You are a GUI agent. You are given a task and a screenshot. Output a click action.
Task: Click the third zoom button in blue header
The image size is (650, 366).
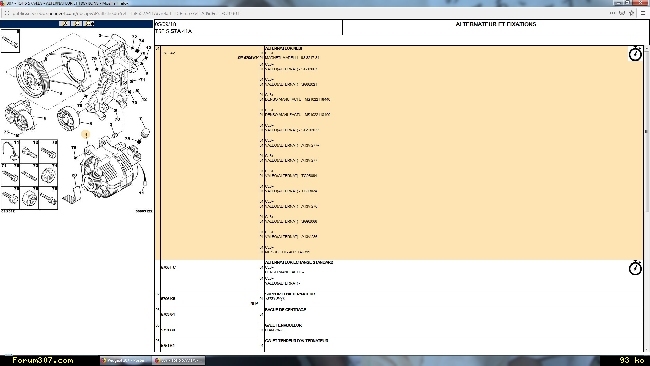click(x=89, y=24)
